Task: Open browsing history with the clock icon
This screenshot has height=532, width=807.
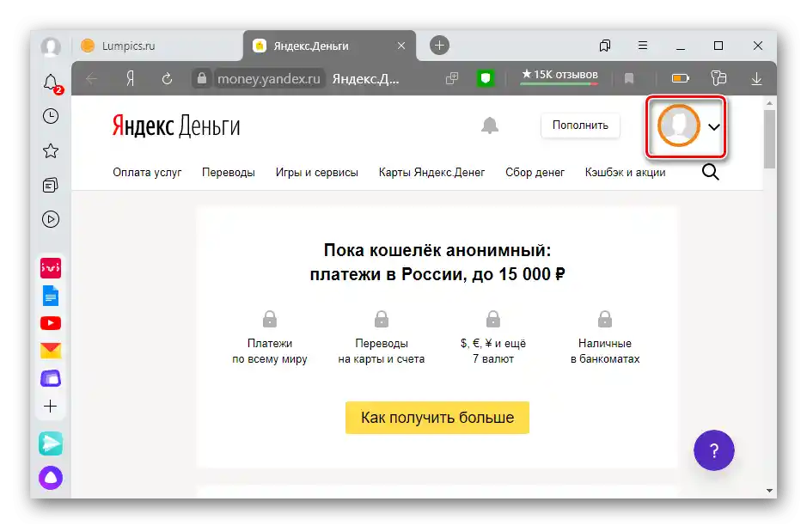Action: coord(50,116)
